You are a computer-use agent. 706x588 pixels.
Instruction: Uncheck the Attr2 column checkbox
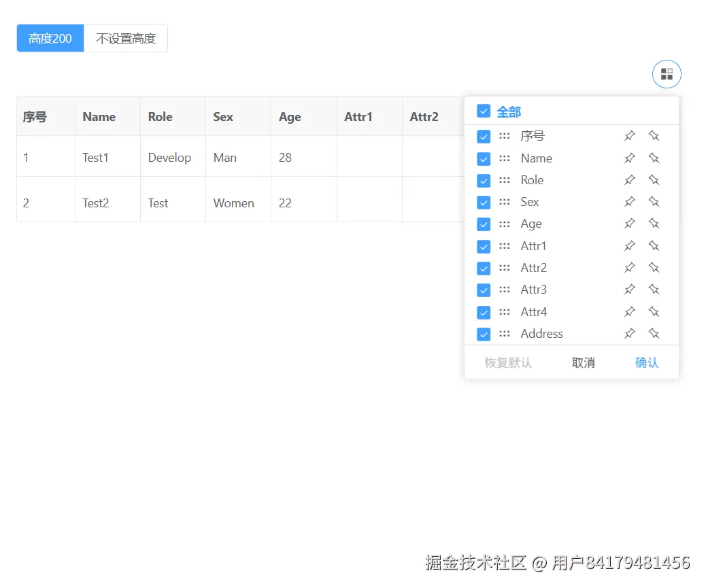click(x=484, y=268)
